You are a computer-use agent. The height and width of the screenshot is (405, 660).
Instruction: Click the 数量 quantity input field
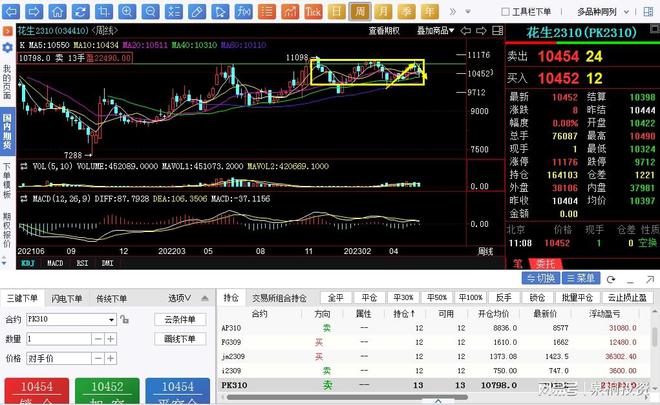(x=59, y=339)
